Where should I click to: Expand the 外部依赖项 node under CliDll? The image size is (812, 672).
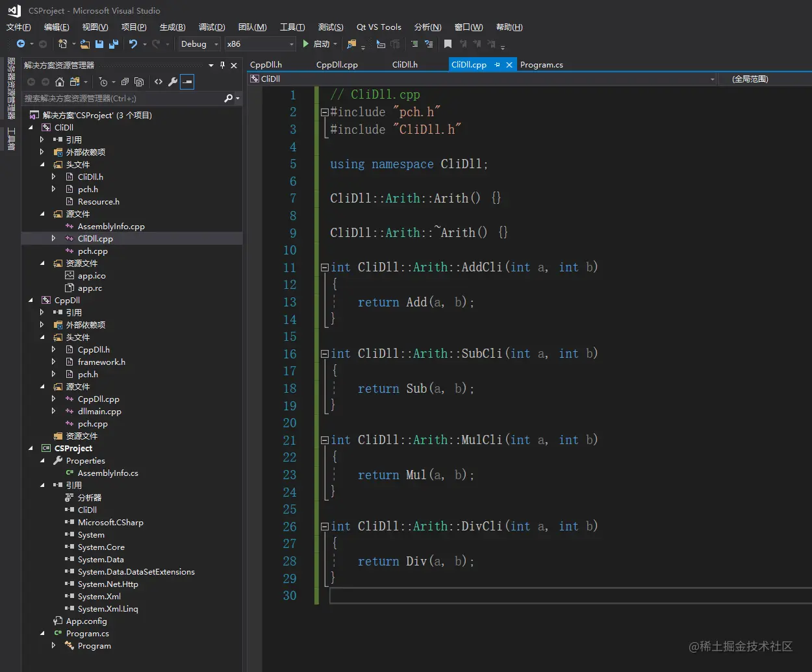42,153
